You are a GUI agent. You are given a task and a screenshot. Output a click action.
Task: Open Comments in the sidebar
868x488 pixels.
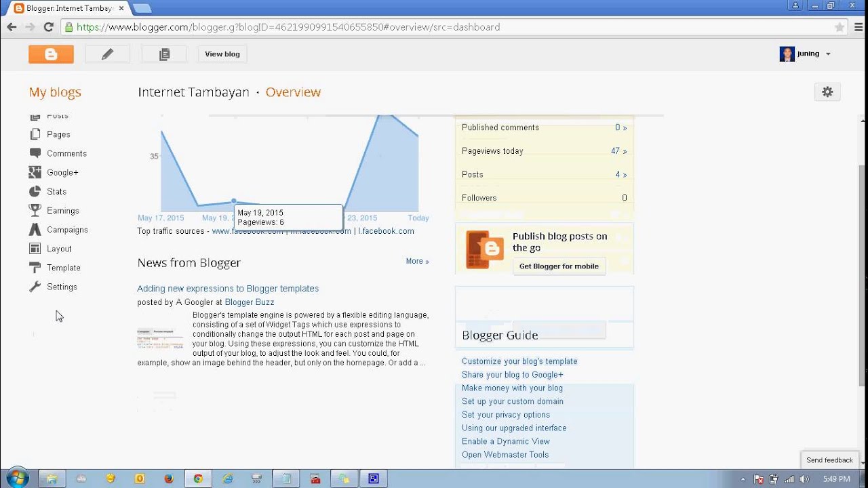(66, 153)
